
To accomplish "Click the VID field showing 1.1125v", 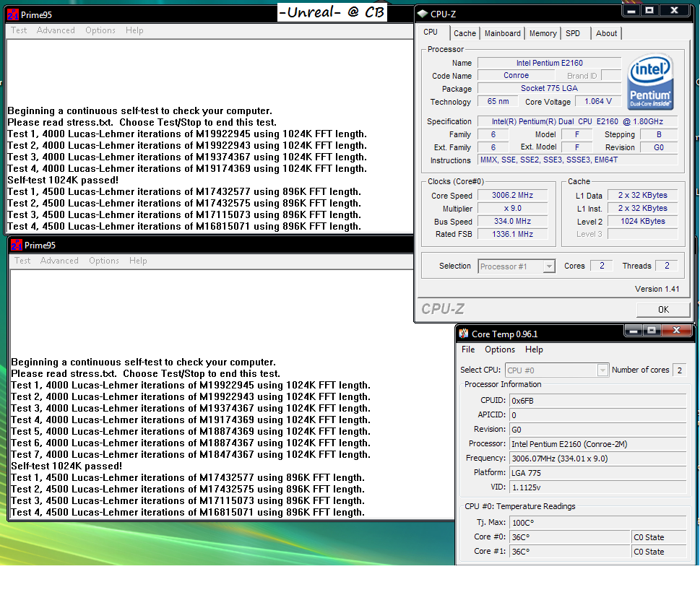I will pyautogui.click(x=597, y=487).
